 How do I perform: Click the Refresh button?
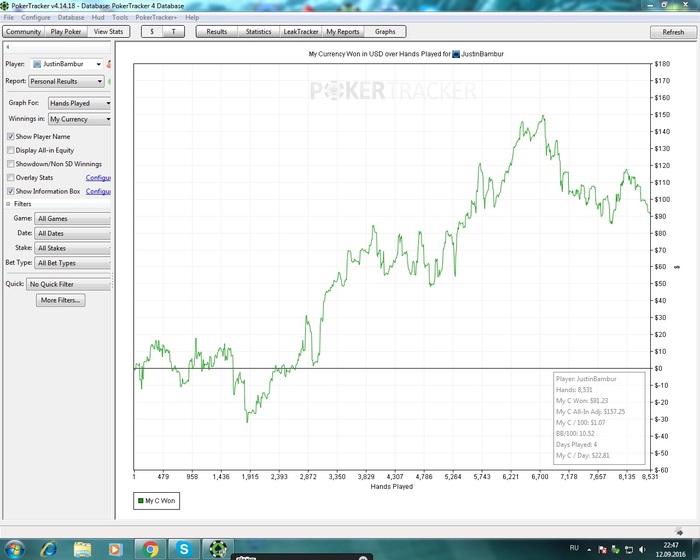pyautogui.click(x=673, y=32)
